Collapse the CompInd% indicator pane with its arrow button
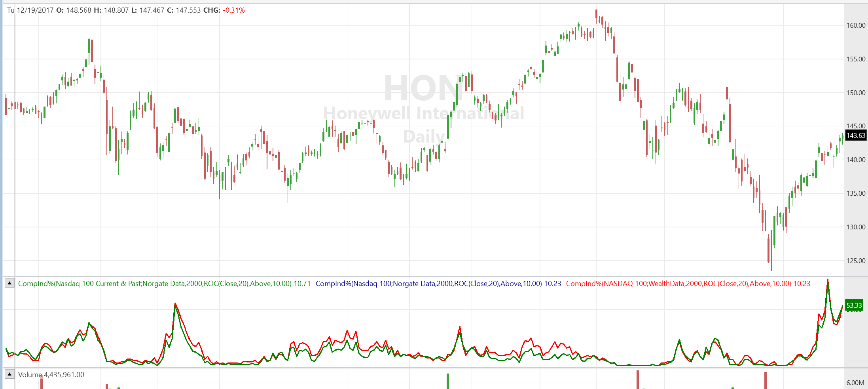Viewport: 868px width, 389px height. pos(9,283)
